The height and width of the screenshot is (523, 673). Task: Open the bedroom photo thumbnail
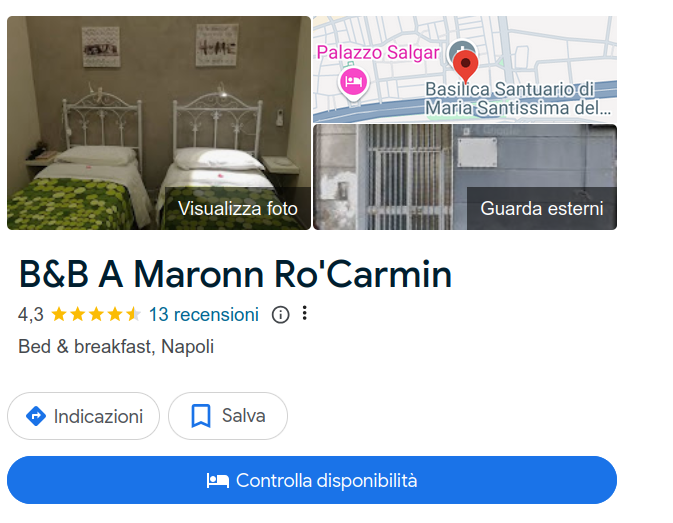[159, 123]
